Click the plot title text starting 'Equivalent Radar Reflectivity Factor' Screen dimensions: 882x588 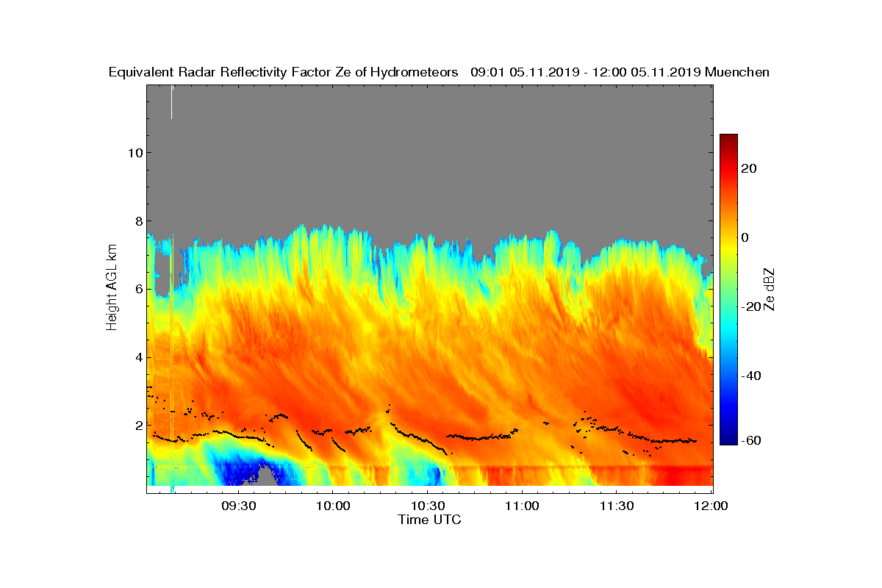pos(439,72)
